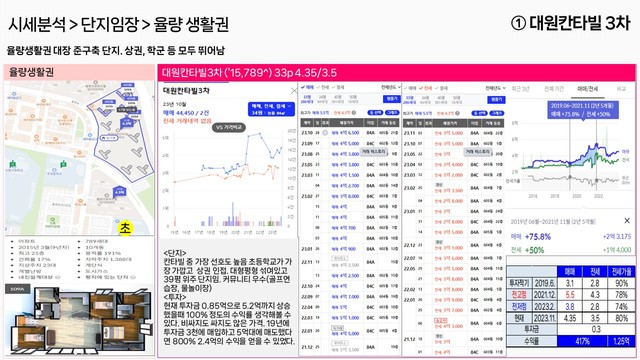
Task: Close the 2019년 06월~2021년 11월 summary panel
Action: point(627,221)
